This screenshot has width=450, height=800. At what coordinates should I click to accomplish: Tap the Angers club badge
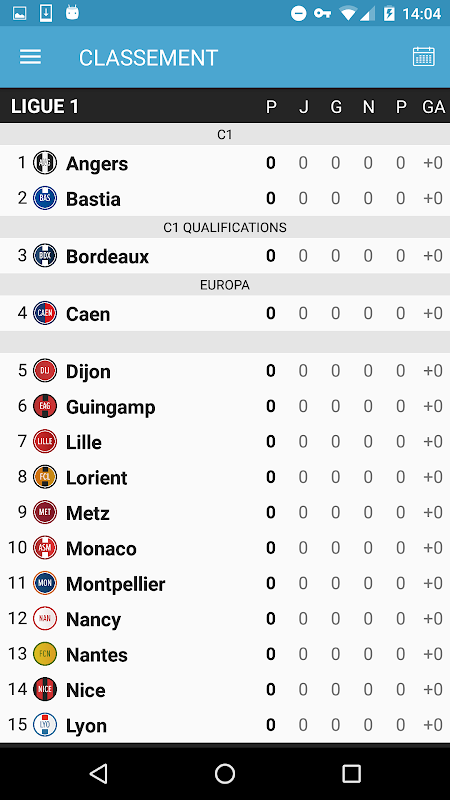pos(45,163)
